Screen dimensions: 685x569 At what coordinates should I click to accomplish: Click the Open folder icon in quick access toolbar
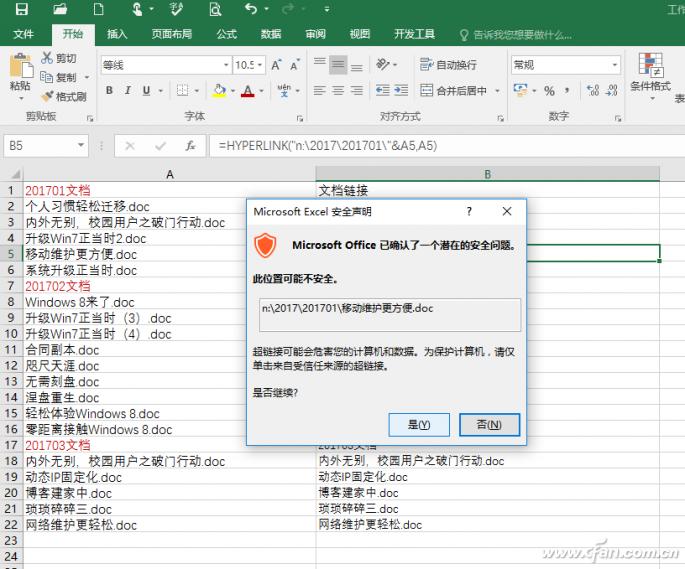coord(60,9)
